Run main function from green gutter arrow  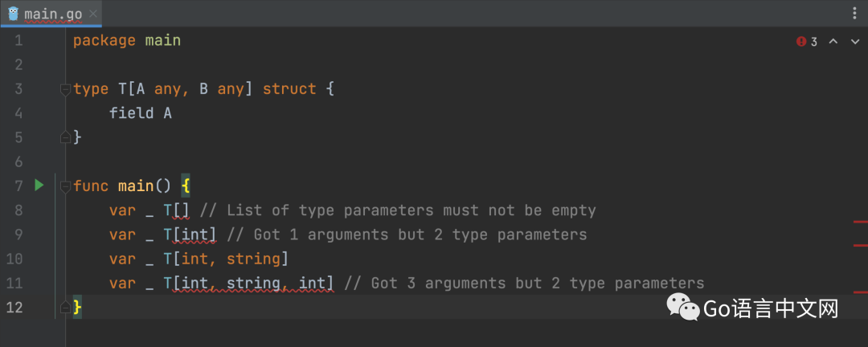point(39,186)
